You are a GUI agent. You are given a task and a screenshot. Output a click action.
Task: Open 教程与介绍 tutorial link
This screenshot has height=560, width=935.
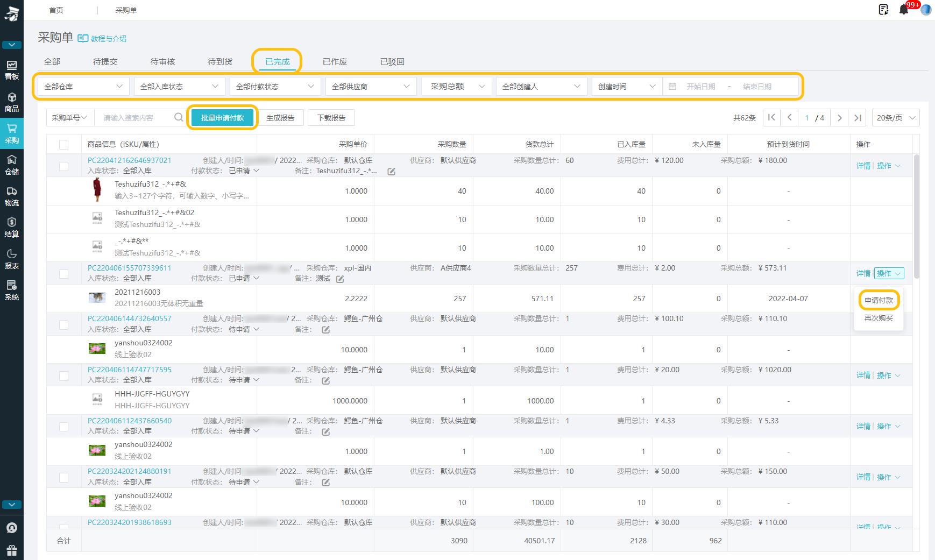coord(102,38)
